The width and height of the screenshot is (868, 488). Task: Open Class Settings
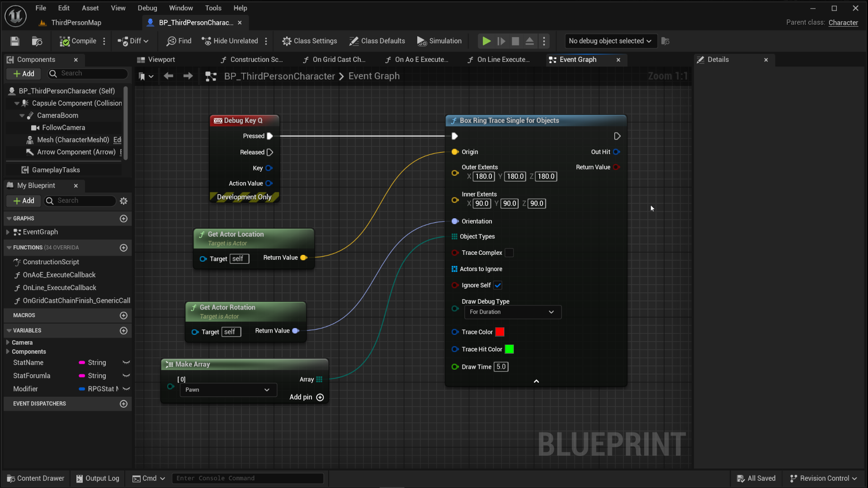[310, 41]
